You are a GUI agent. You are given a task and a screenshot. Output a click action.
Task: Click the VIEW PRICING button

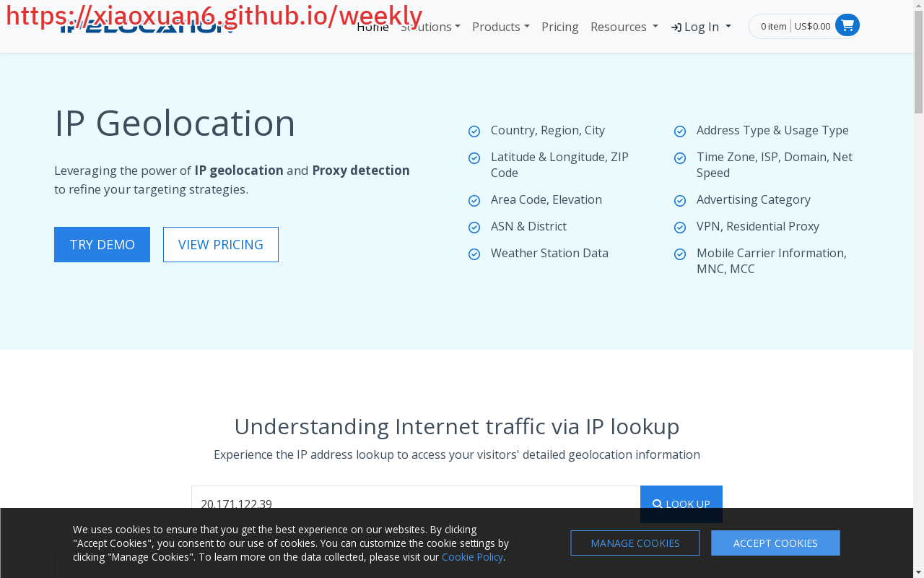click(x=220, y=244)
